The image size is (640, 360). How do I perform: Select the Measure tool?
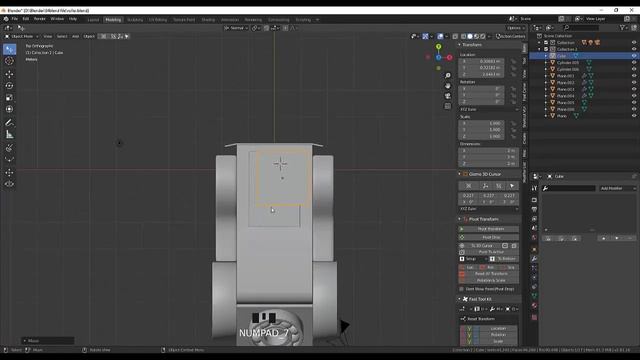9,134
